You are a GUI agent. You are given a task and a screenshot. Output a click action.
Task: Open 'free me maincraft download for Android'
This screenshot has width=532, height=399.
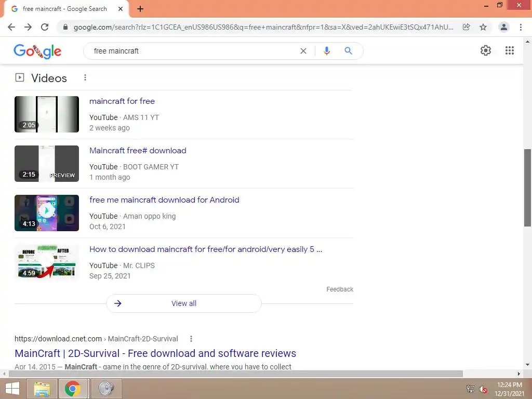coord(164,200)
